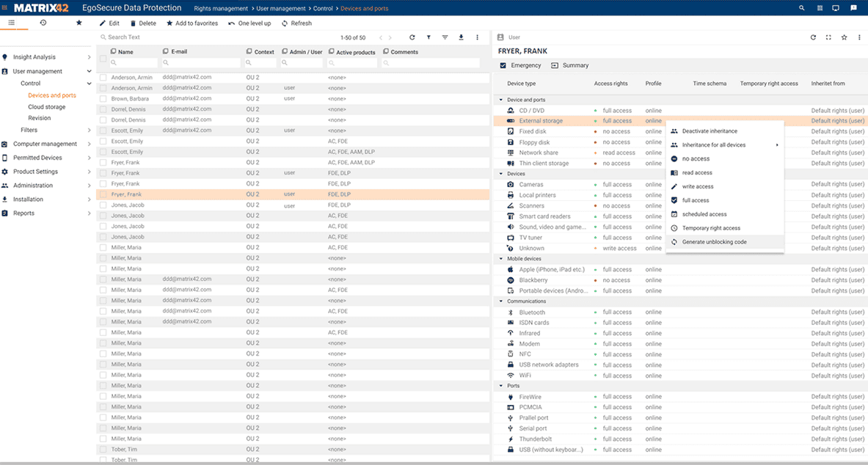Mark the user panel with star icon
868x465 pixels.
point(845,37)
